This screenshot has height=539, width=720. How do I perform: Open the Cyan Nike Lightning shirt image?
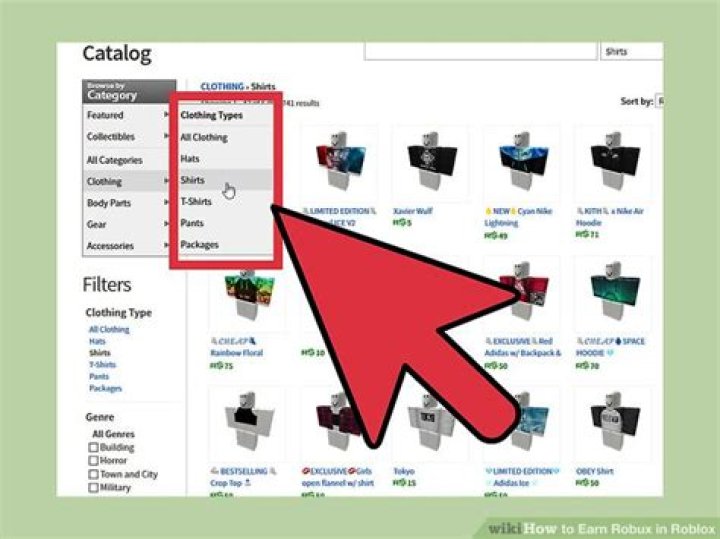521,160
